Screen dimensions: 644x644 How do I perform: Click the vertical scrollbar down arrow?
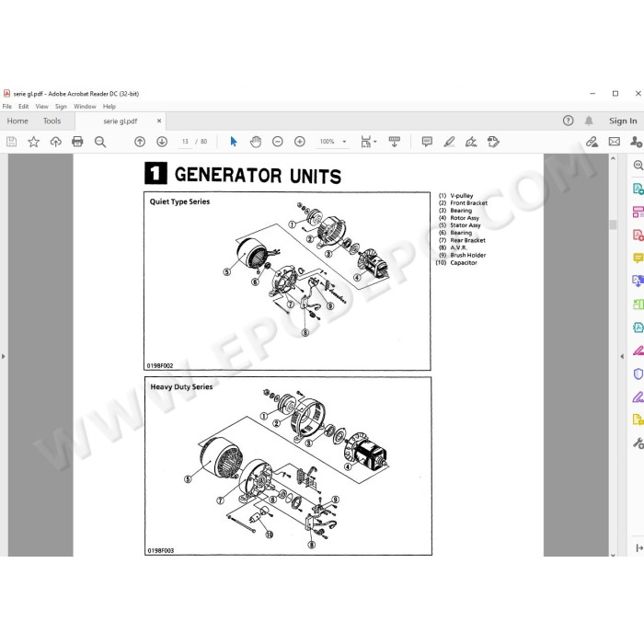tap(613, 555)
